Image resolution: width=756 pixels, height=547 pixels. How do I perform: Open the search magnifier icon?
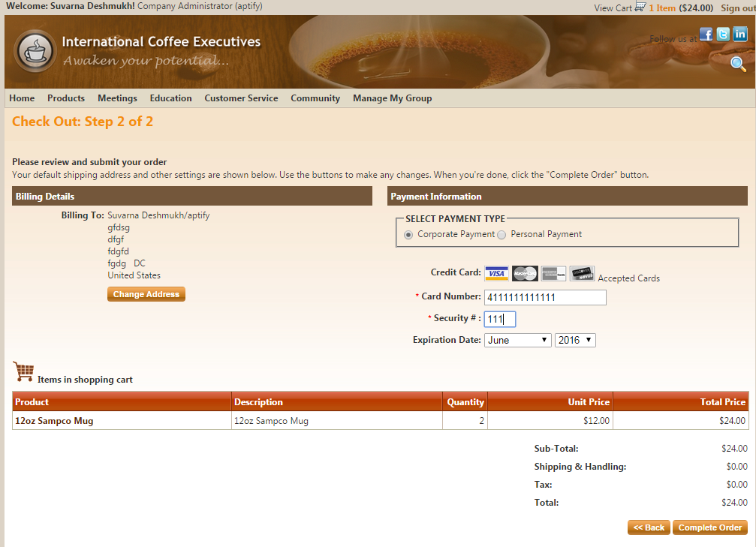(x=738, y=64)
